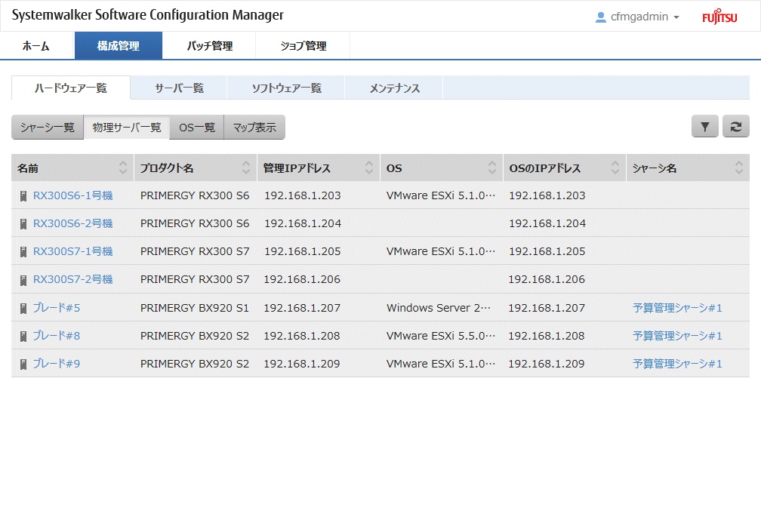
Task: Click the server icon beside ブレード#5
Action: tap(23, 308)
